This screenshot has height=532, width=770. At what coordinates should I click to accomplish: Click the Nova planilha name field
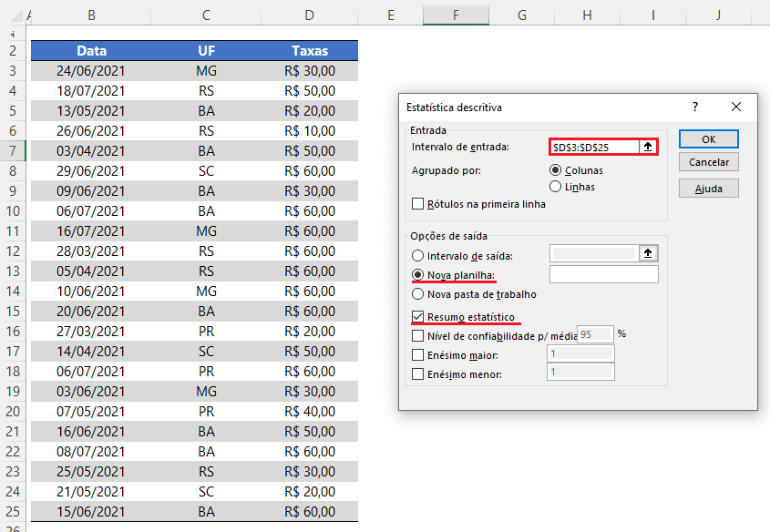tap(603, 274)
